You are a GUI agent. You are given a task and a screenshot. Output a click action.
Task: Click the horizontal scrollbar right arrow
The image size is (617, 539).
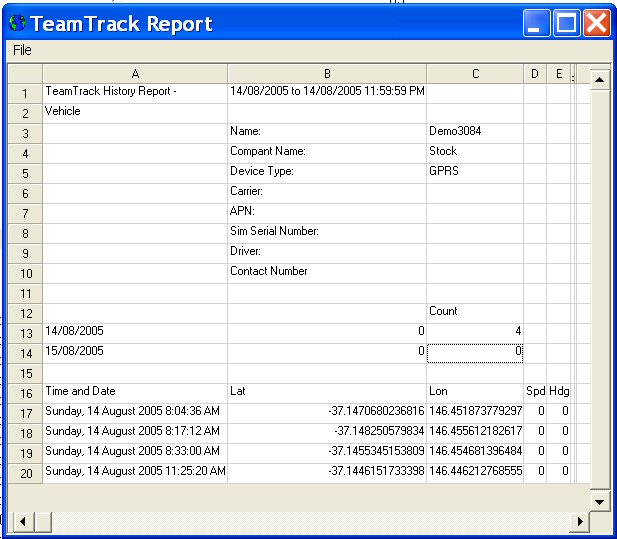580,522
